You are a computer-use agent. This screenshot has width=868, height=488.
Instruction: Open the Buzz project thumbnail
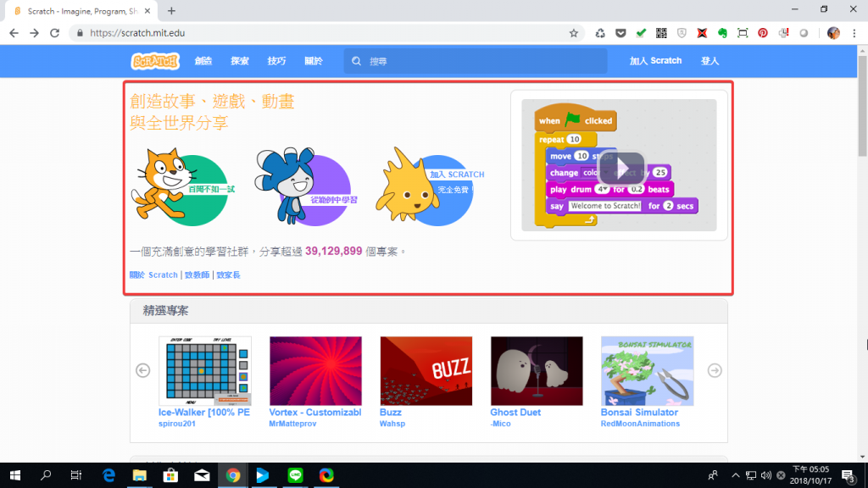(x=426, y=371)
